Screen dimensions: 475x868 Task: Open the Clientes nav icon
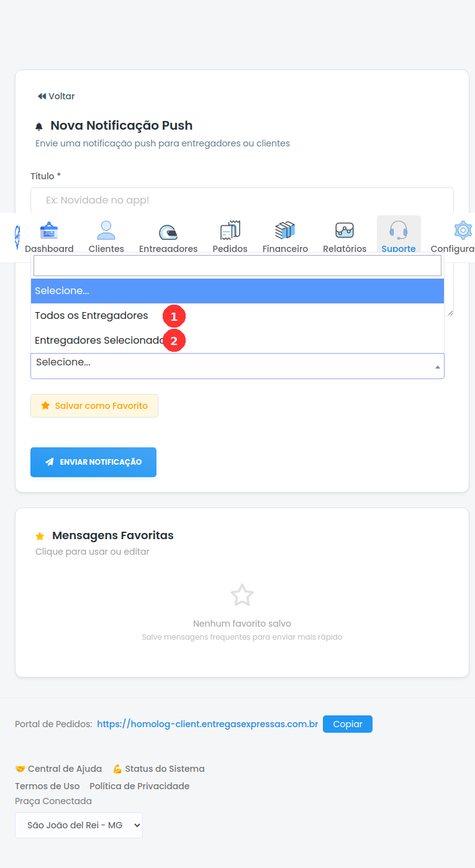point(106,231)
